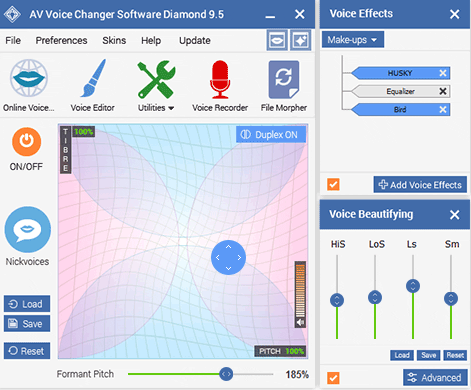Uncheck the Voice Beautifying enable checkbox
The image size is (471, 390).
coord(333,378)
